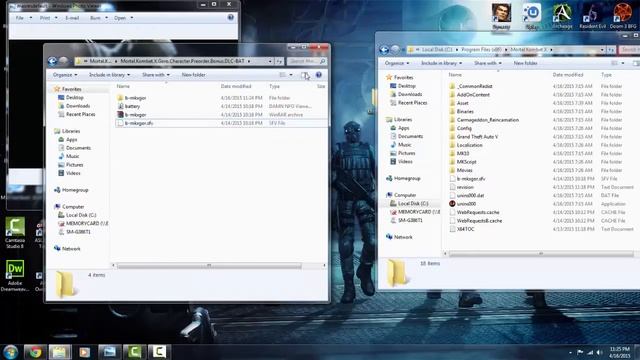
Task: Select WebRequests.cache file
Action: (x=478, y=212)
